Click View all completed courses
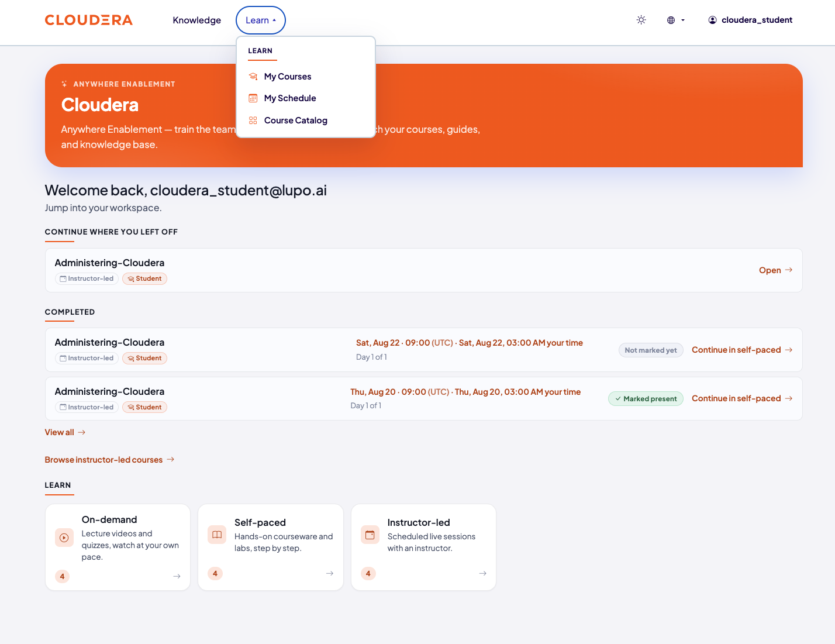The width and height of the screenshot is (835, 644). 65,432
